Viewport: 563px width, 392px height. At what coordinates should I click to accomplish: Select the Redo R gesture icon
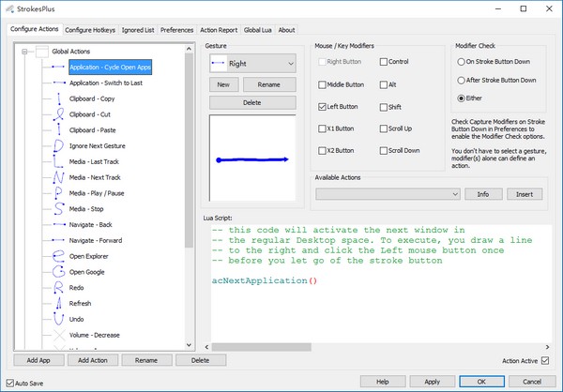point(58,288)
